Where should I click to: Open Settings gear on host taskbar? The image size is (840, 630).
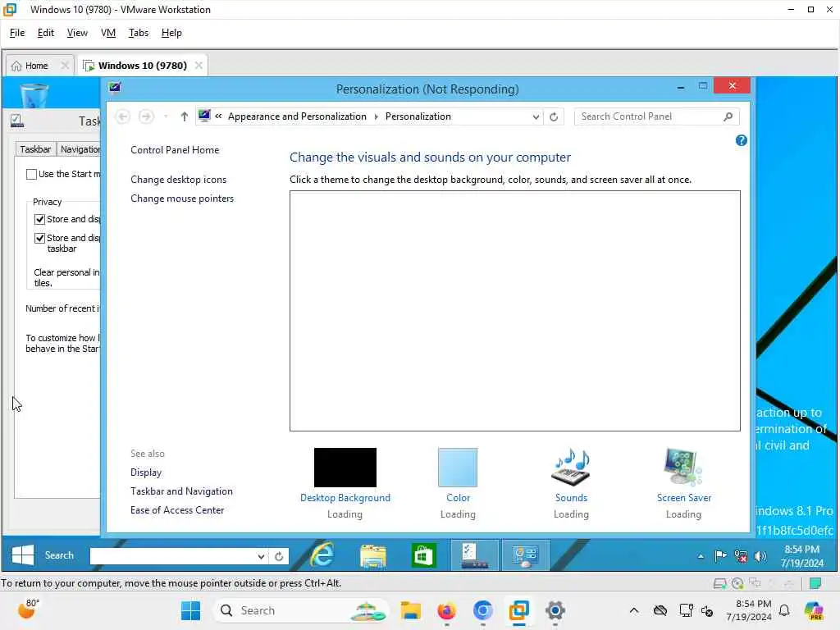555,610
